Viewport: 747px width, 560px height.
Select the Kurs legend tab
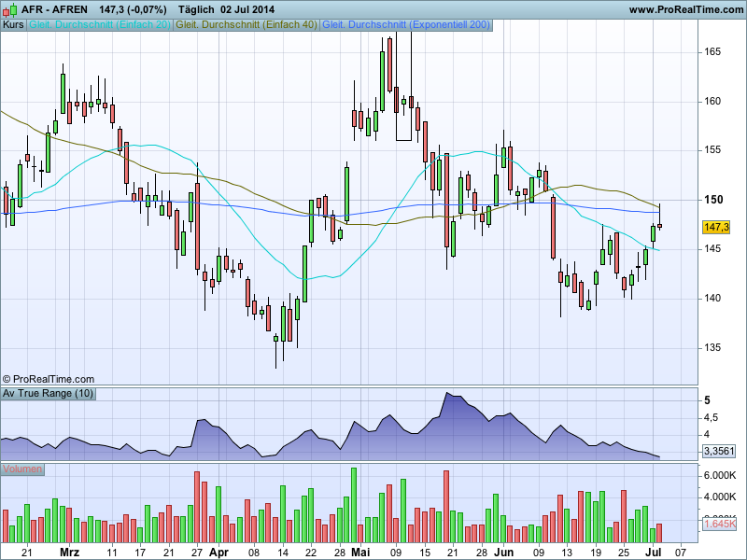(x=13, y=25)
